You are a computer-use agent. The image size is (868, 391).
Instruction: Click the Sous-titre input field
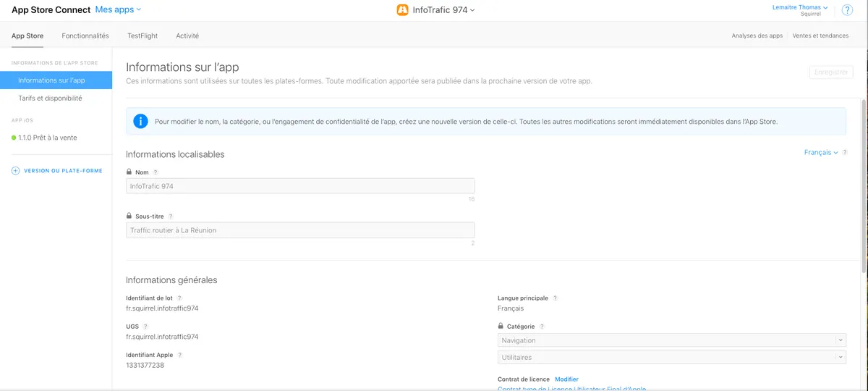coord(300,230)
